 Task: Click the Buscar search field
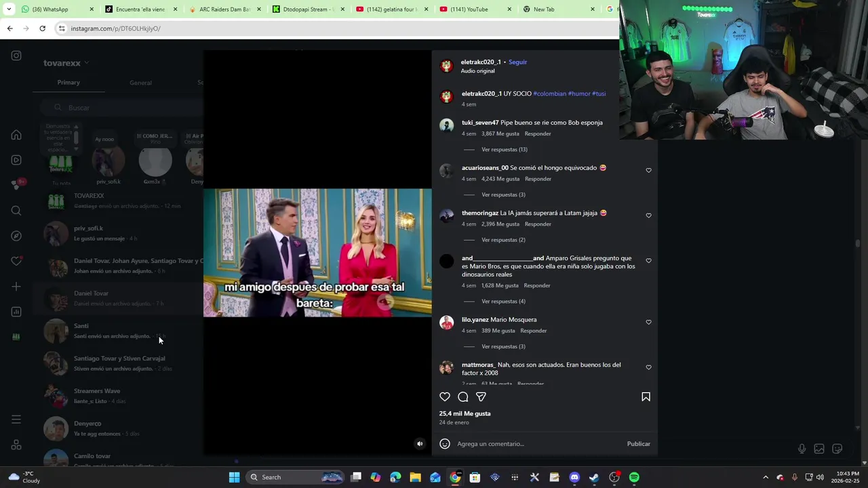(122, 108)
